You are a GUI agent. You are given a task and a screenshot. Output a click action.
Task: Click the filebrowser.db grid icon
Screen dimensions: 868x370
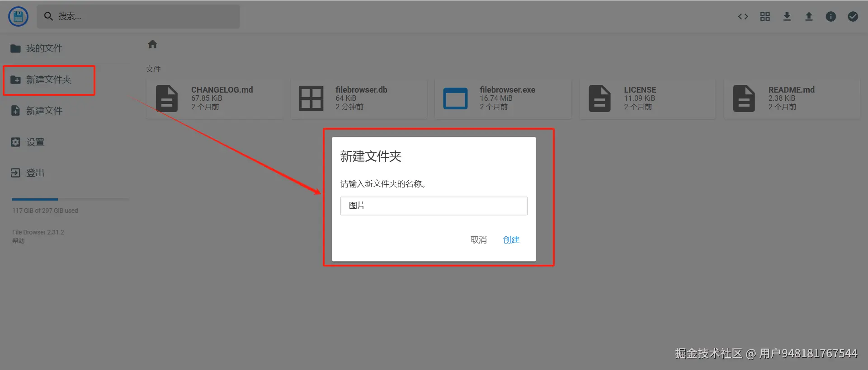(x=311, y=98)
